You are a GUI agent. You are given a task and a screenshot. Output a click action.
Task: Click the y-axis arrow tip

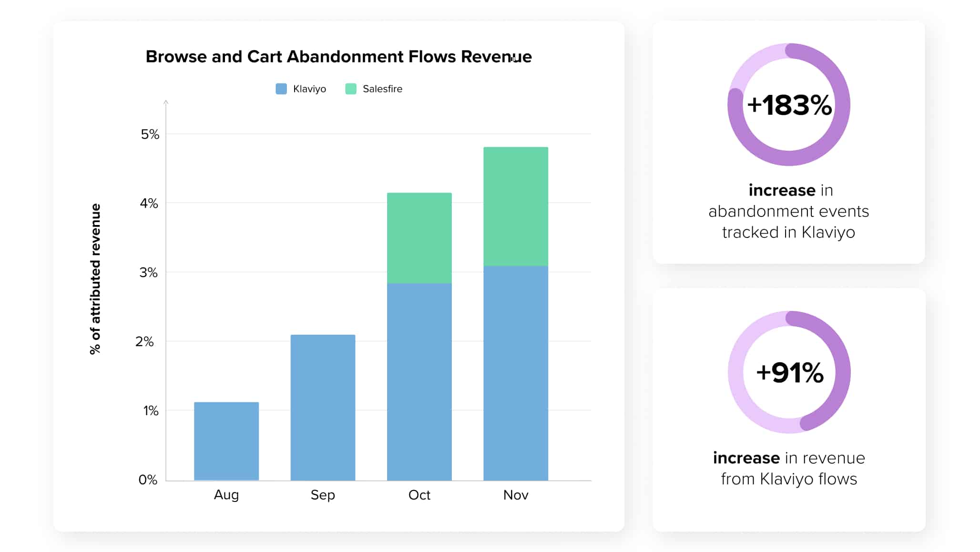point(166,102)
